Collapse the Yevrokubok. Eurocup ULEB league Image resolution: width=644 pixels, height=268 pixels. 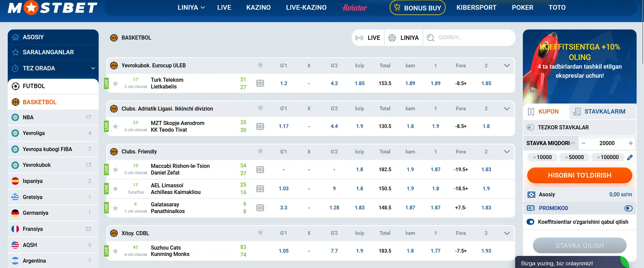pos(507,65)
